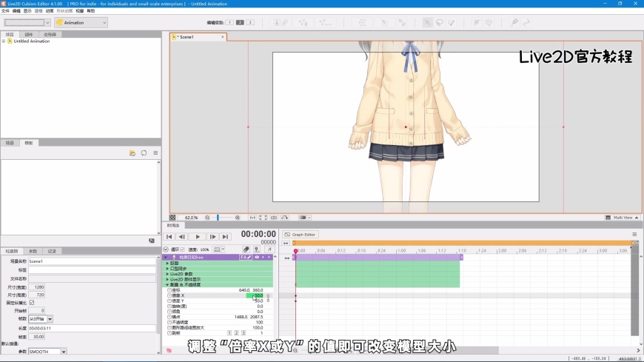Click the small icon below the template panel

pos(152,241)
